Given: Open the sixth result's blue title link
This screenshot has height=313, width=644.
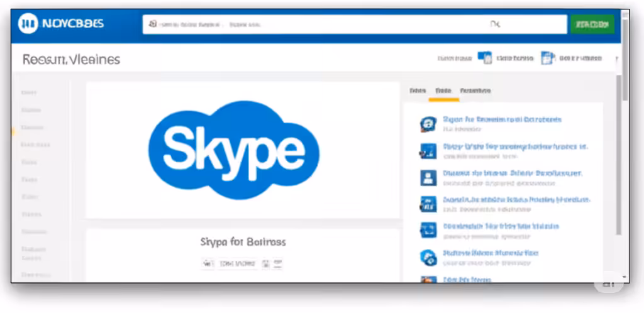Looking at the screenshot, I should (x=491, y=253).
